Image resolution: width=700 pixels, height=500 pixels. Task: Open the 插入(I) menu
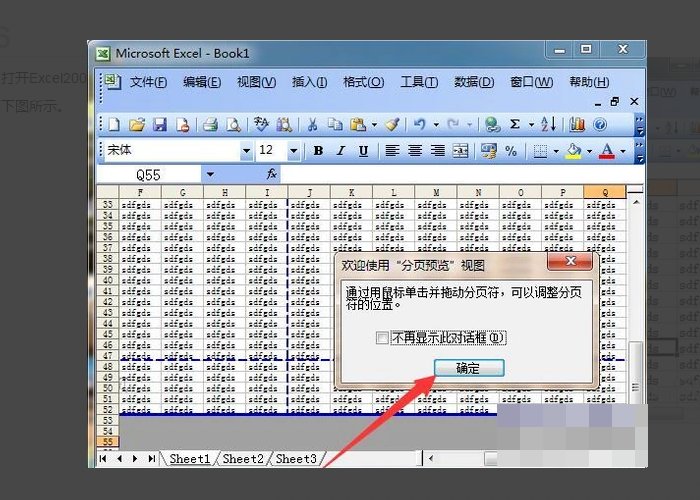pos(309,82)
